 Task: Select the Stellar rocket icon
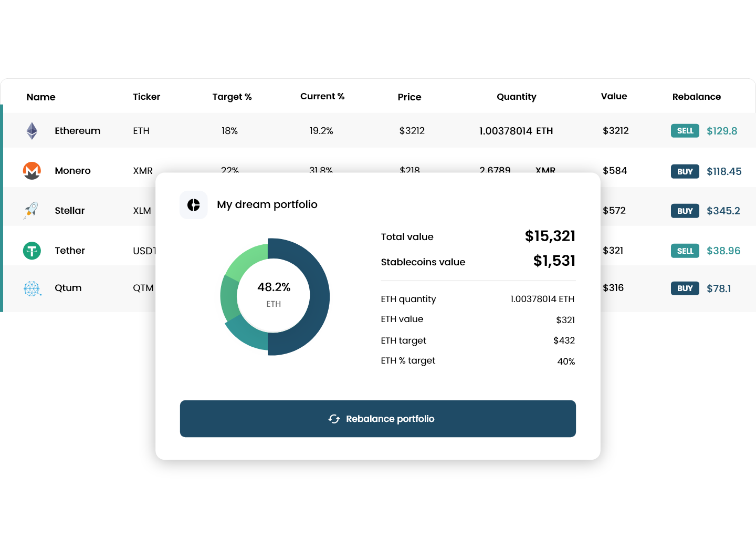32,210
